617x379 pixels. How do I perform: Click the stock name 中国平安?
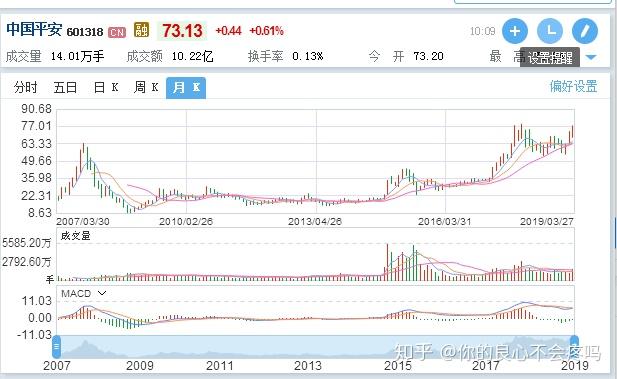tap(34, 30)
